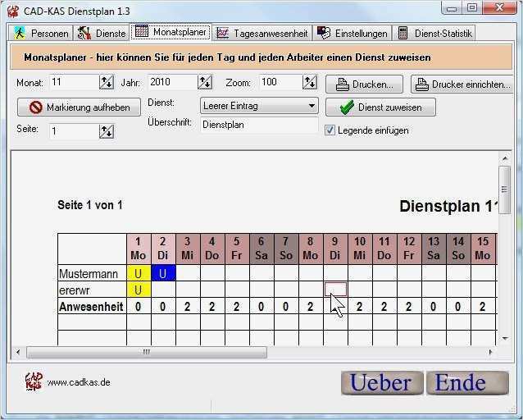Click the Drucken... button
Screen dimensions: 523x420
(364, 84)
